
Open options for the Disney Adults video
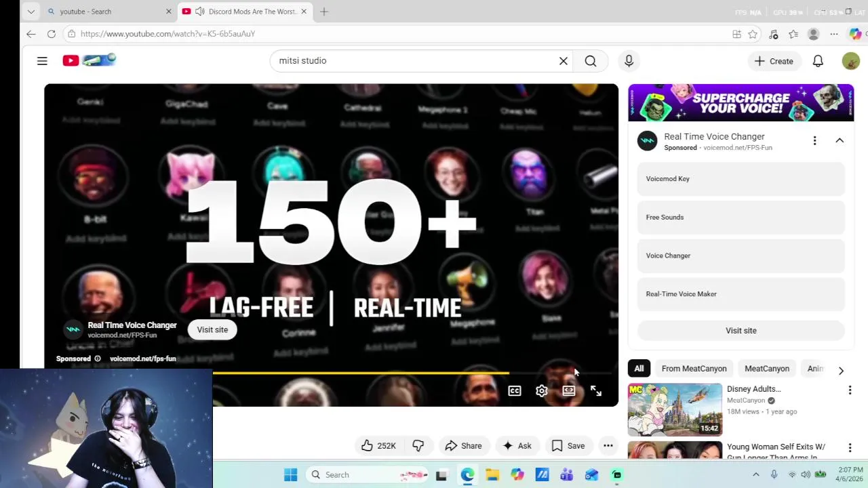point(850,390)
